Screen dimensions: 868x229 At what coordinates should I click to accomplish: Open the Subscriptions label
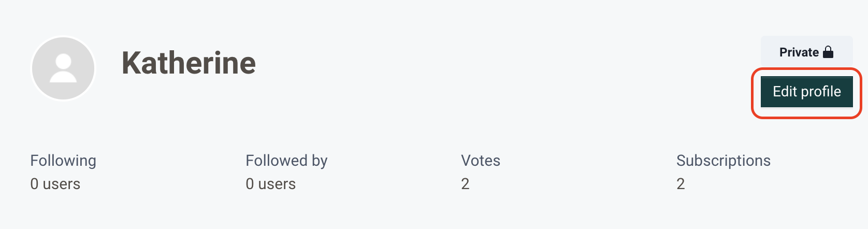(x=724, y=161)
